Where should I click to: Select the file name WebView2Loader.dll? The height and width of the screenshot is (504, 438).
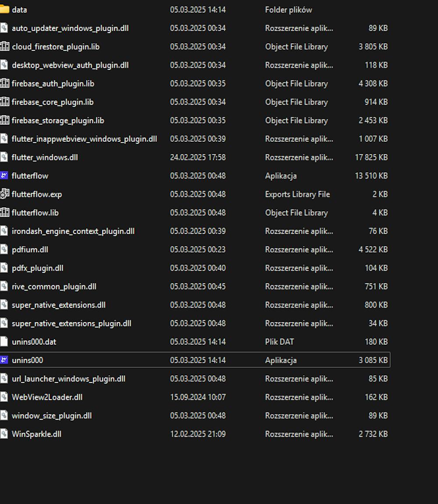pos(47,397)
